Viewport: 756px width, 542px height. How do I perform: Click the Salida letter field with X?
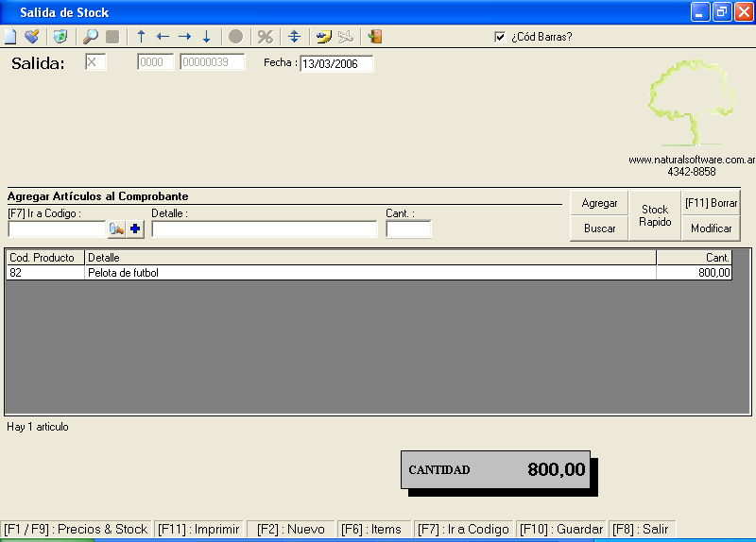point(95,62)
